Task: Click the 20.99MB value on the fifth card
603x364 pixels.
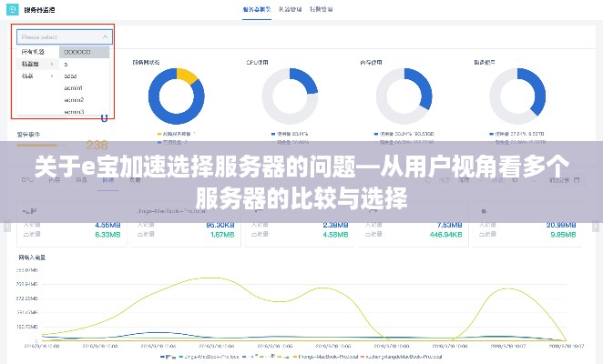Action: tap(561, 225)
